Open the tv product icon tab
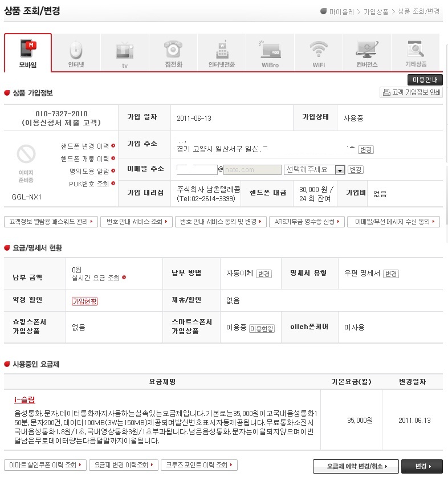 click(x=125, y=52)
